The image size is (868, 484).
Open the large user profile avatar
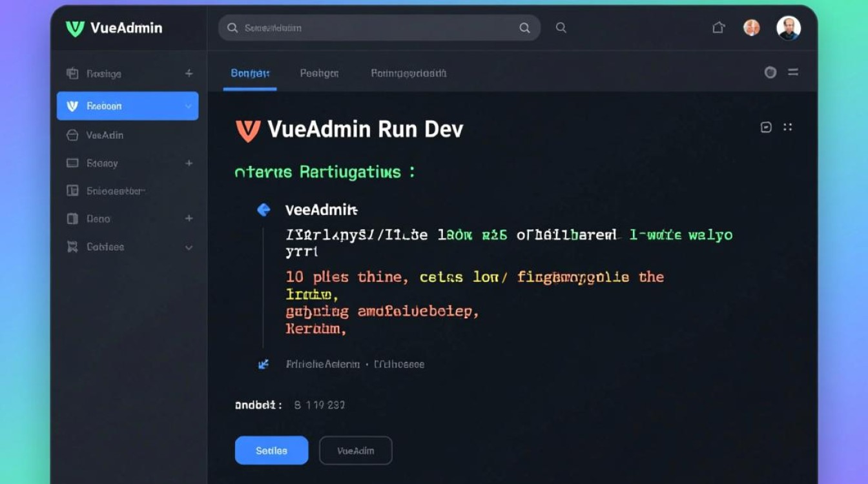[789, 28]
